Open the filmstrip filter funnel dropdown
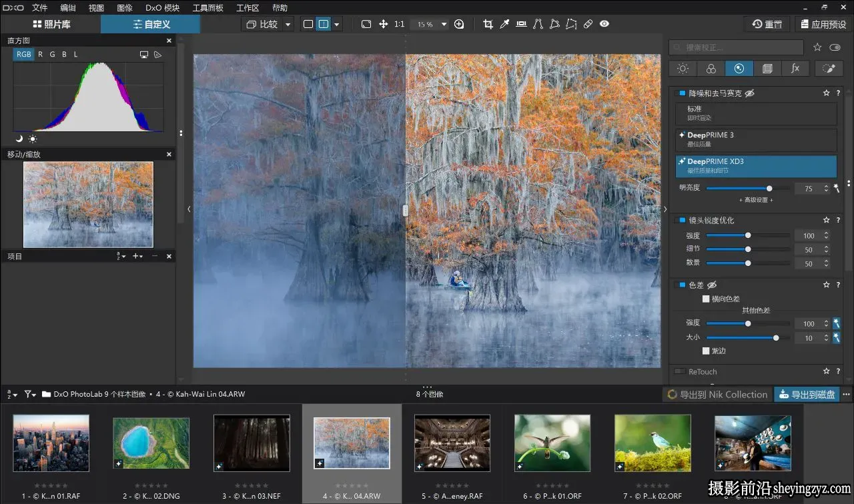The height and width of the screenshot is (504, 854). pyautogui.click(x=31, y=394)
